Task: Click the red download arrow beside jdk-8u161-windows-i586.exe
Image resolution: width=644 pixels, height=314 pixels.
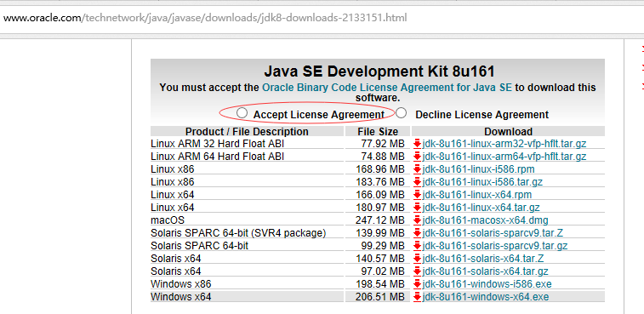Action: point(418,284)
